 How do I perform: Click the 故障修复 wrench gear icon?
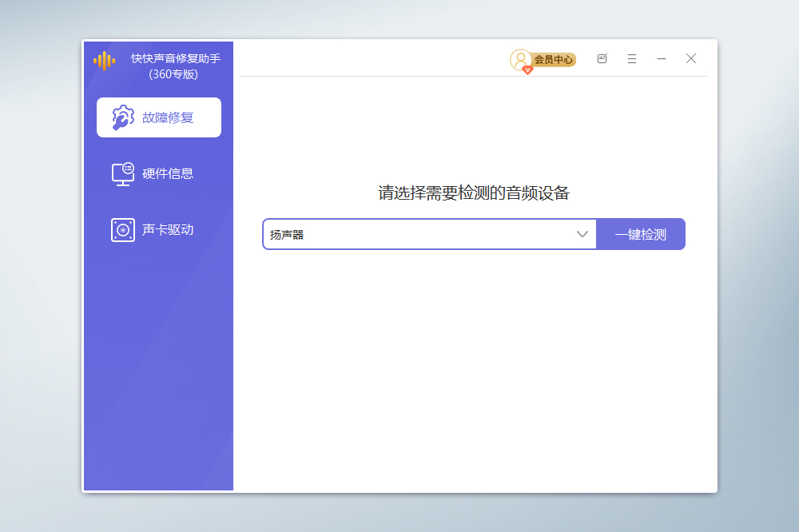pos(122,117)
